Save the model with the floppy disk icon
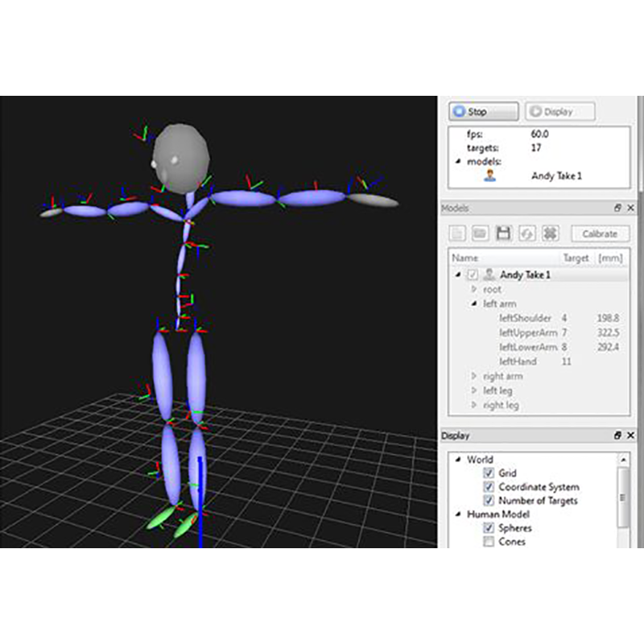644x644 pixels. [x=504, y=233]
